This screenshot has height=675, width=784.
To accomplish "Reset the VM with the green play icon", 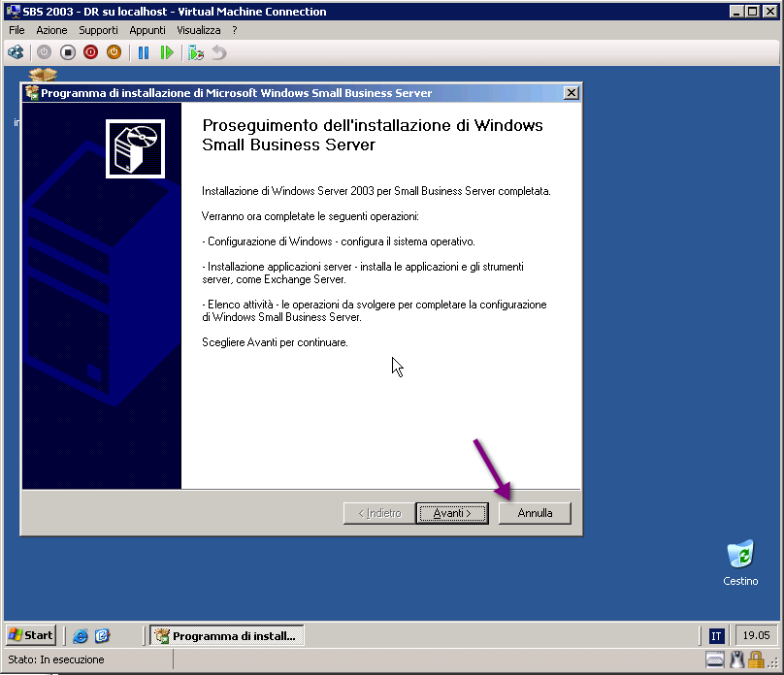I will [167, 52].
